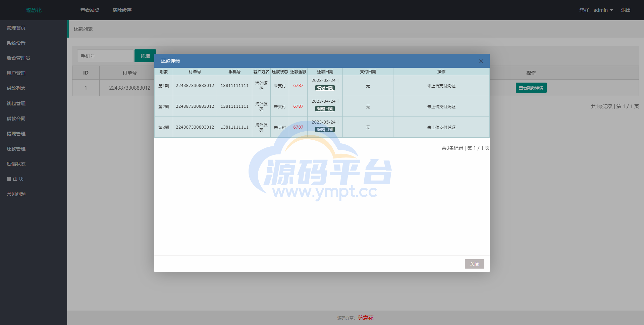644x325 pixels.
Task: Click 未上传支付凭证 in the 第3期 row
Action: (x=441, y=128)
